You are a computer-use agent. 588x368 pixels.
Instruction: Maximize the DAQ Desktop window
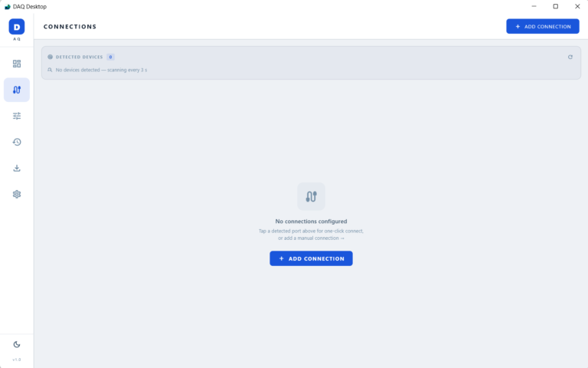pyautogui.click(x=556, y=6)
